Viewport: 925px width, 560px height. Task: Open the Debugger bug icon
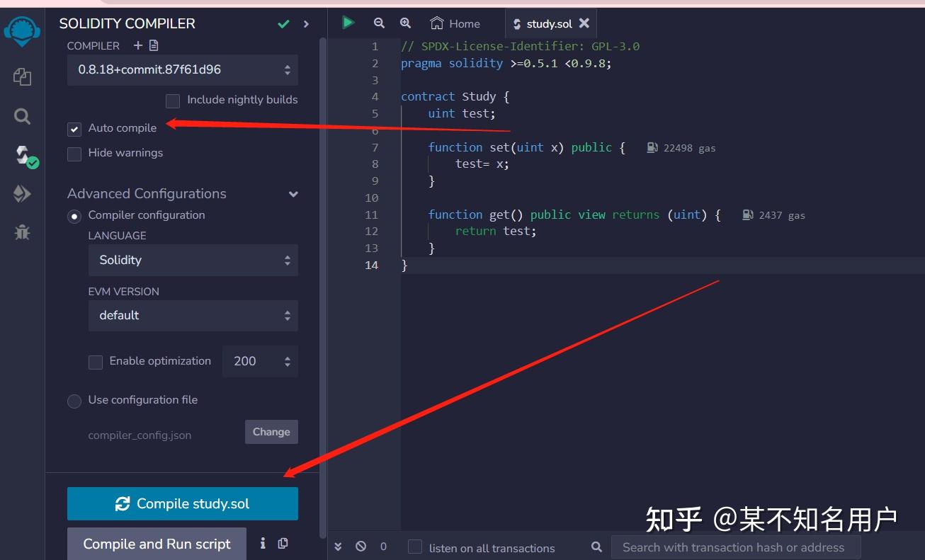pyautogui.click(x=22, y=232)
